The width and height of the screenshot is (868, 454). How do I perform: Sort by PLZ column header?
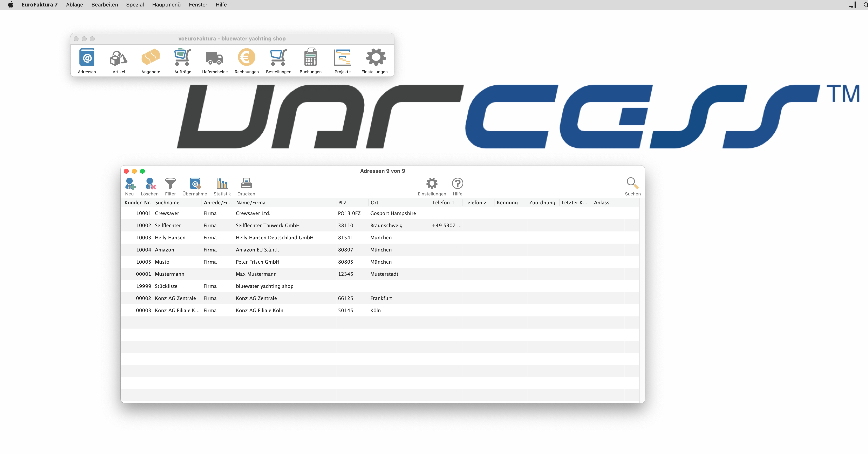click(342, 203)
